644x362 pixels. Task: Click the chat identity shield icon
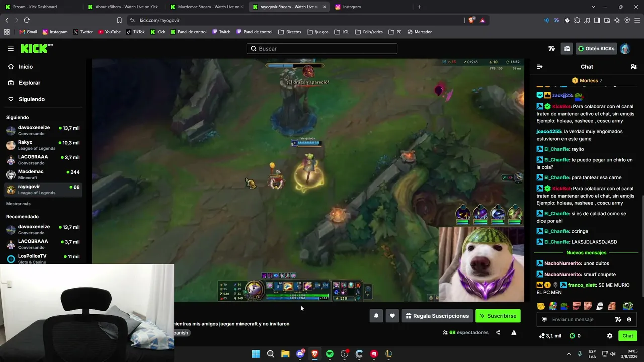point(544,319)
